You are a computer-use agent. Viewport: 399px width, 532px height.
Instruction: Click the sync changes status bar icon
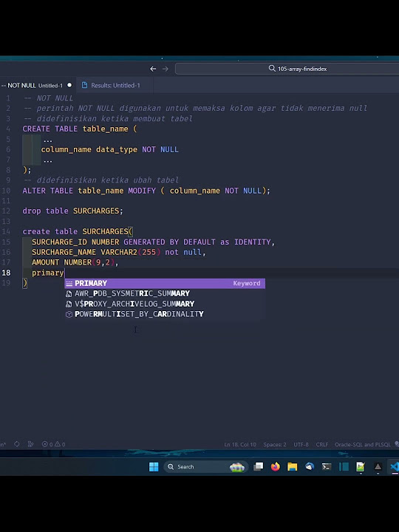[x=16, y=444]
